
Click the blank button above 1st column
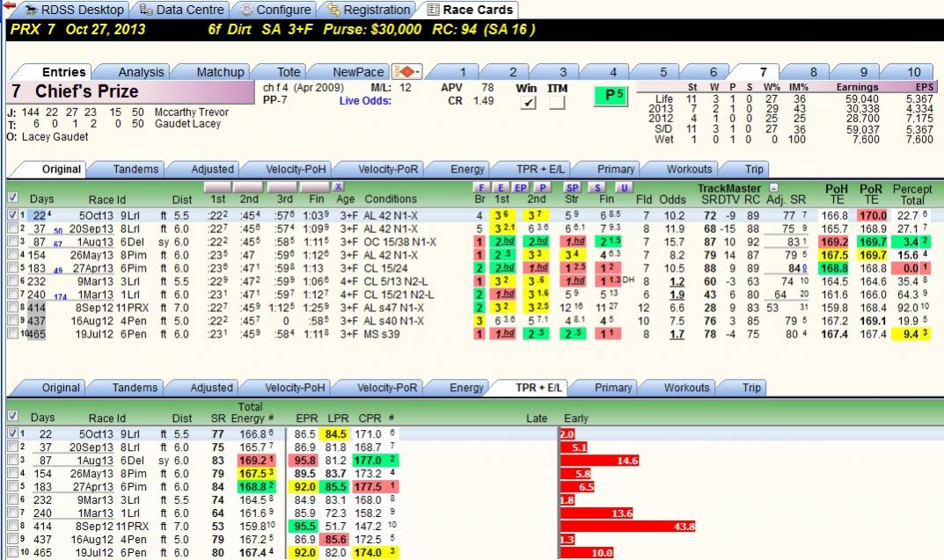coord(217,187)
